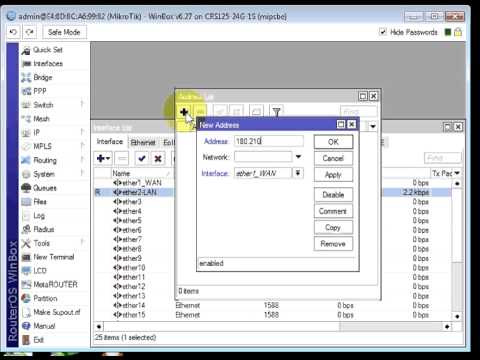Screen dimensions: 480x360
Task: Click the plus icon in Address List
Action: pos(184,112)
